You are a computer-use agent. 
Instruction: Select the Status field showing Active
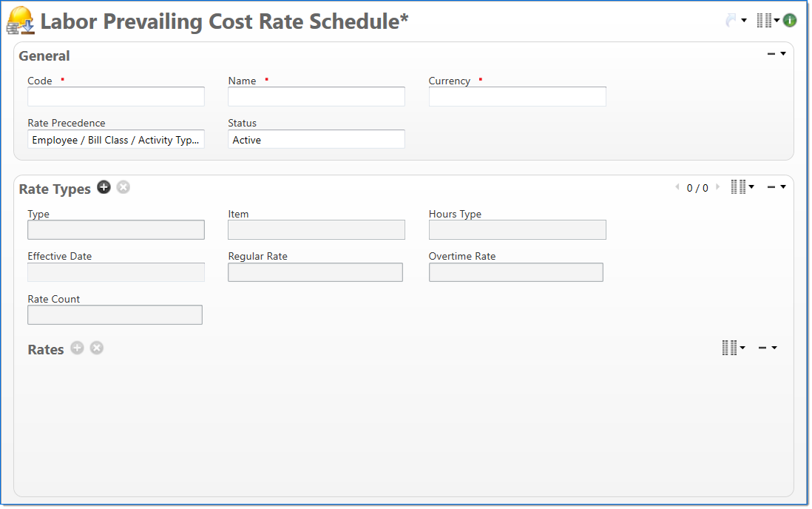317,140
